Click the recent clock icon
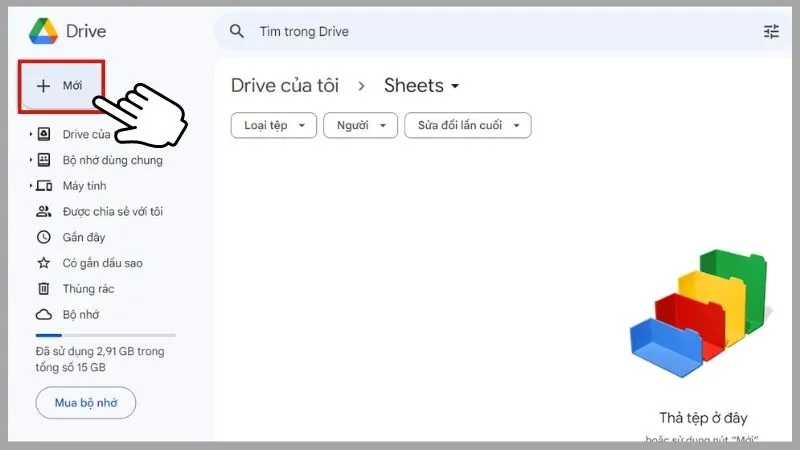Screen dimensions: 800x450 pyautogui.click(x=44, y=237)
